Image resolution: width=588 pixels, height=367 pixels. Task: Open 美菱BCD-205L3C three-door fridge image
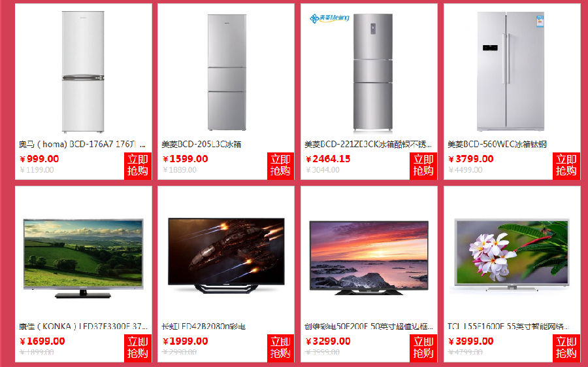click(227, 73)
